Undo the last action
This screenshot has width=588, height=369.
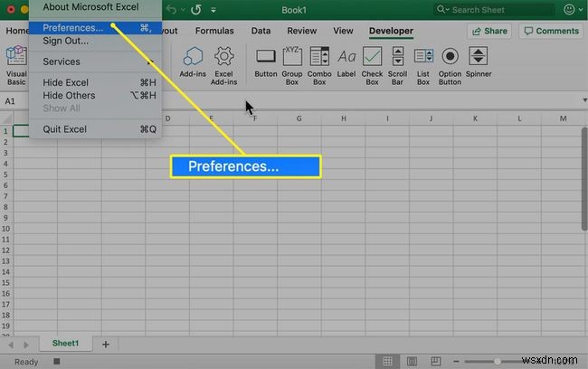click(171, 9)
